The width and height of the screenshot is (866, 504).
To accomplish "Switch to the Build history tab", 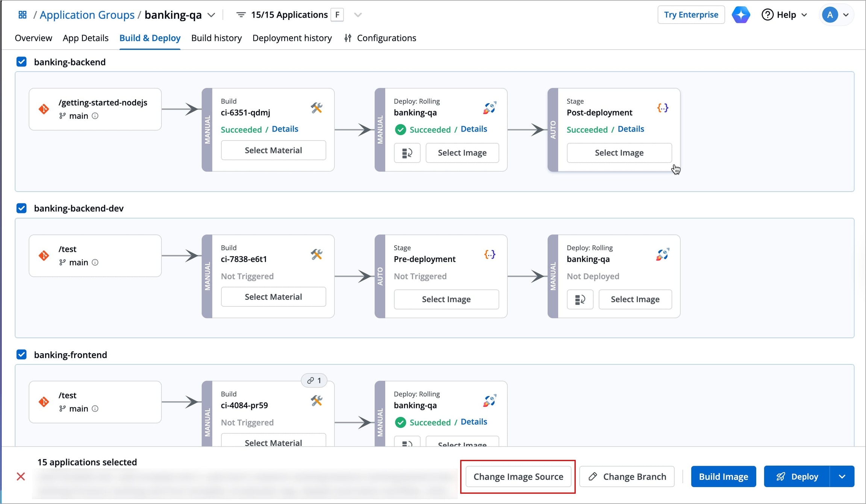I will click(216, 38).
